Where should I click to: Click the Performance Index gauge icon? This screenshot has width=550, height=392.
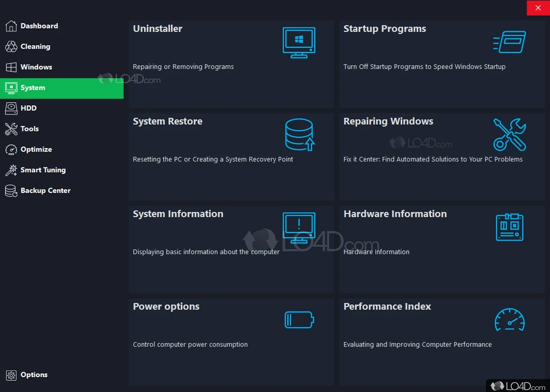click(x=510, y=320)
